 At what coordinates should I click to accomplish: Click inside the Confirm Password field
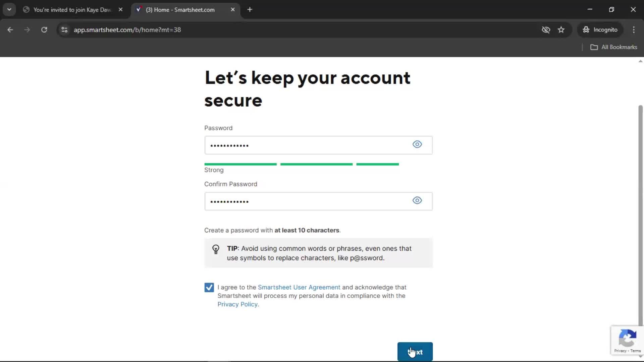point(305,201)
